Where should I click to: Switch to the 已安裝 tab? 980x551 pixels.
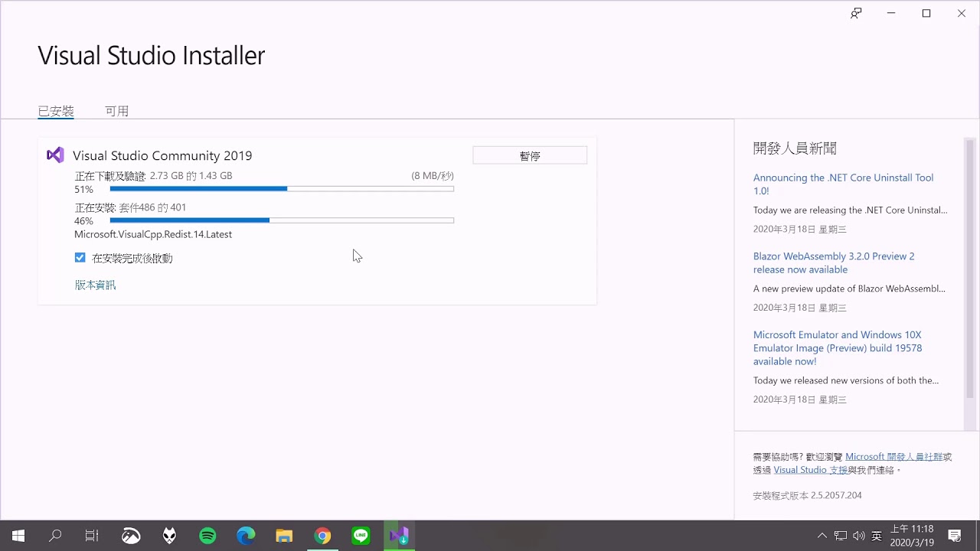[56, 111]
